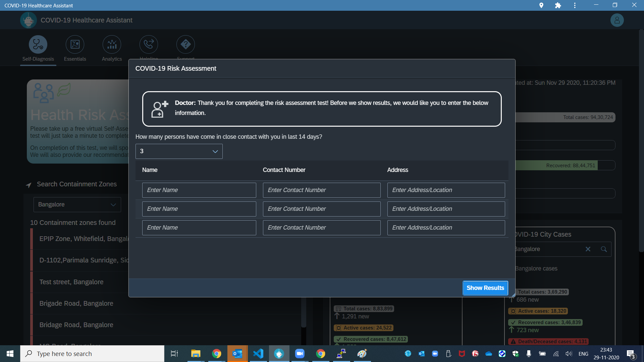Click the extensions puzzle icon in title bar

(558, 5)
